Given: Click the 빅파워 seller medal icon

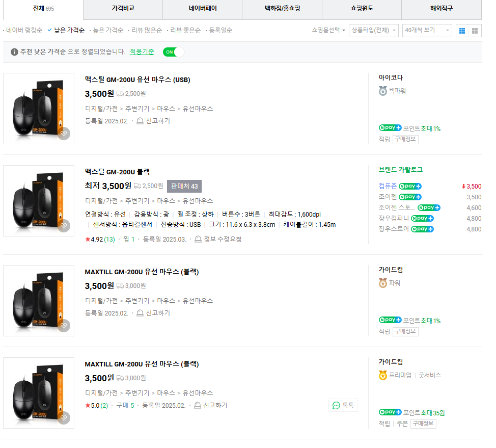Looking at the screenshot, I should coord(383,91).
